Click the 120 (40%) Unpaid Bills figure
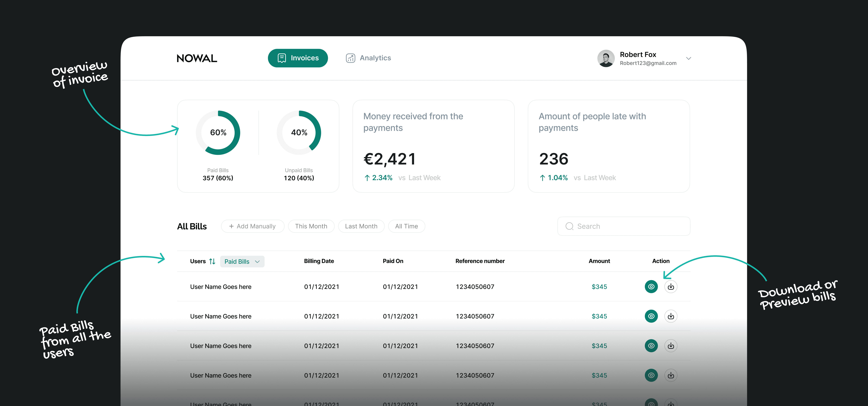Image resolution: width=868 pixels, height=406 pixels. pyautogui.click(x=299, y=178)
